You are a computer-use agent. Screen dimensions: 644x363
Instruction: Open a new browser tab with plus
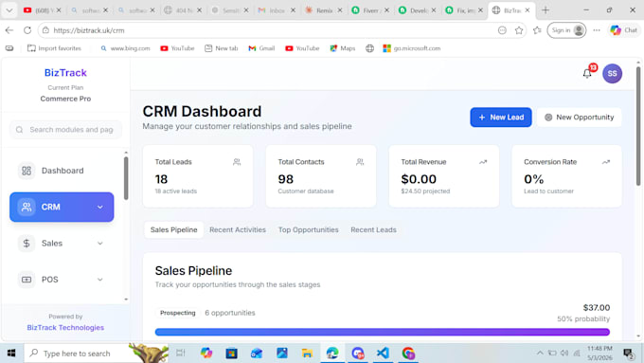click(546, 10)
